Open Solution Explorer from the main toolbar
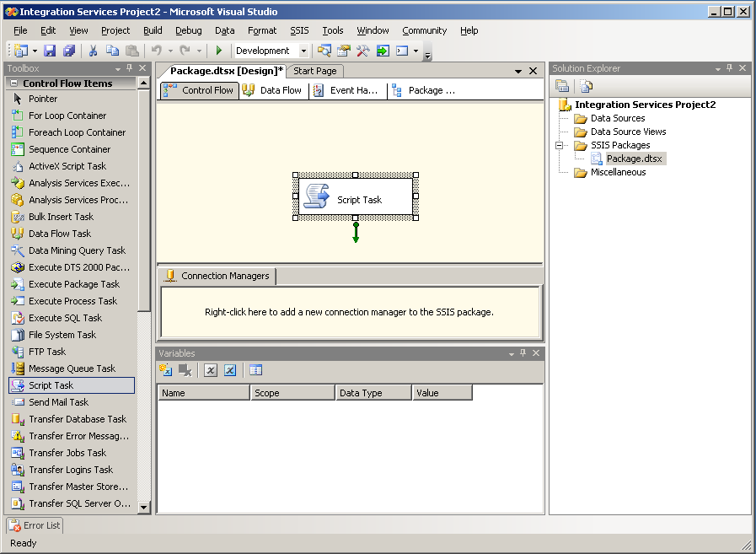 (324, 51)
